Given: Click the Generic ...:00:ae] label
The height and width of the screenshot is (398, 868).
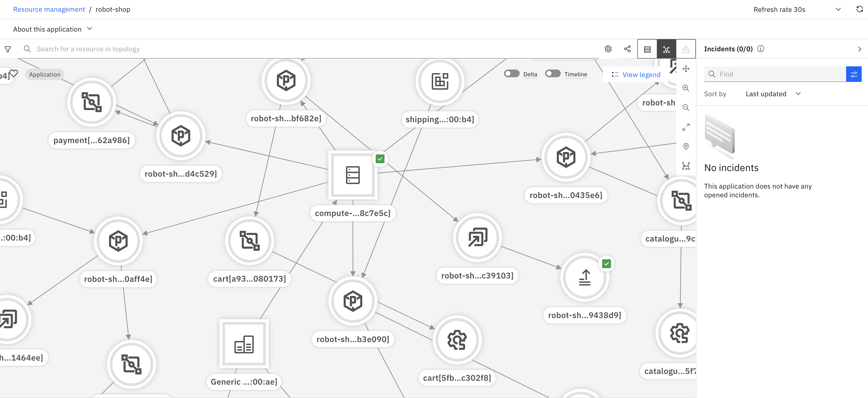Looking at the screenshot, I should 244,381.
